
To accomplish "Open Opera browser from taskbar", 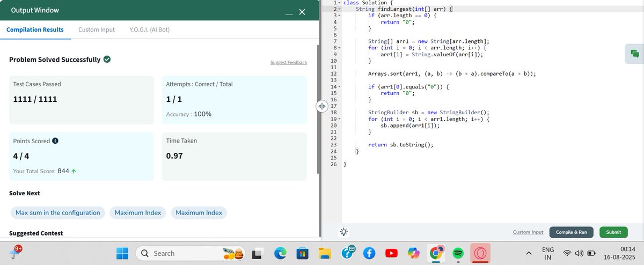I will [x=480, y=253].
